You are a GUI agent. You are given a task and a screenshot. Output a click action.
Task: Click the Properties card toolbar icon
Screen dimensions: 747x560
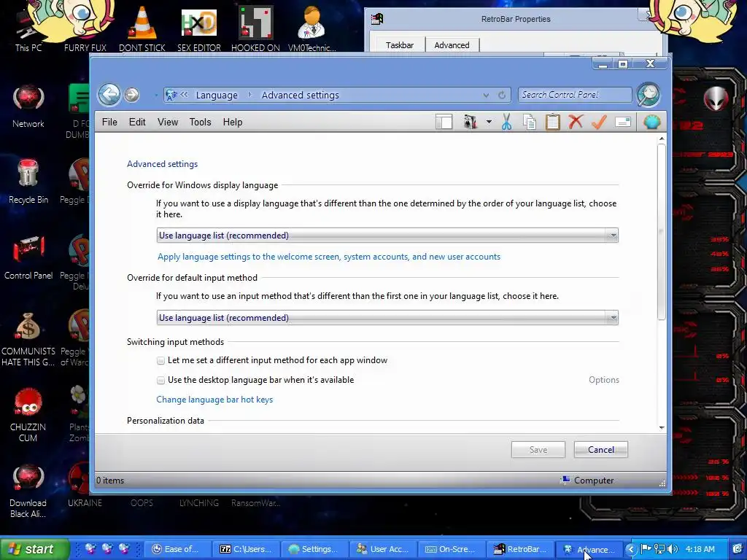pyautogui.click(x=623, y=122)
